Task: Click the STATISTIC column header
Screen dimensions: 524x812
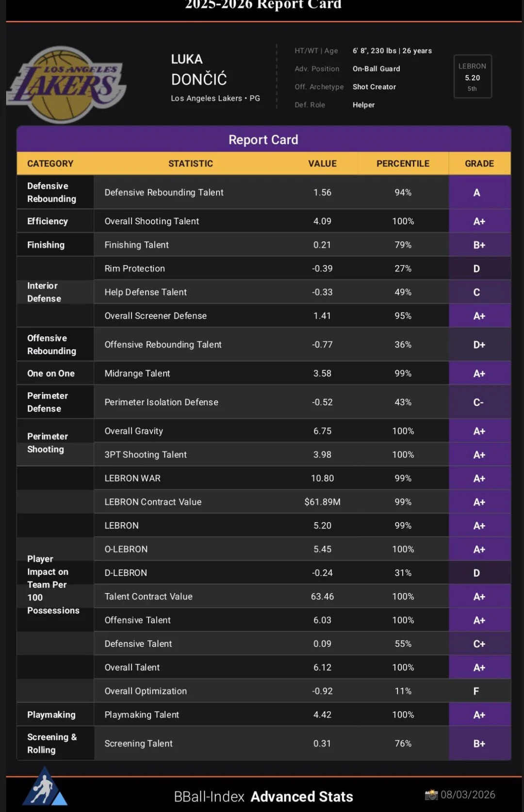Action: (191, 163)
